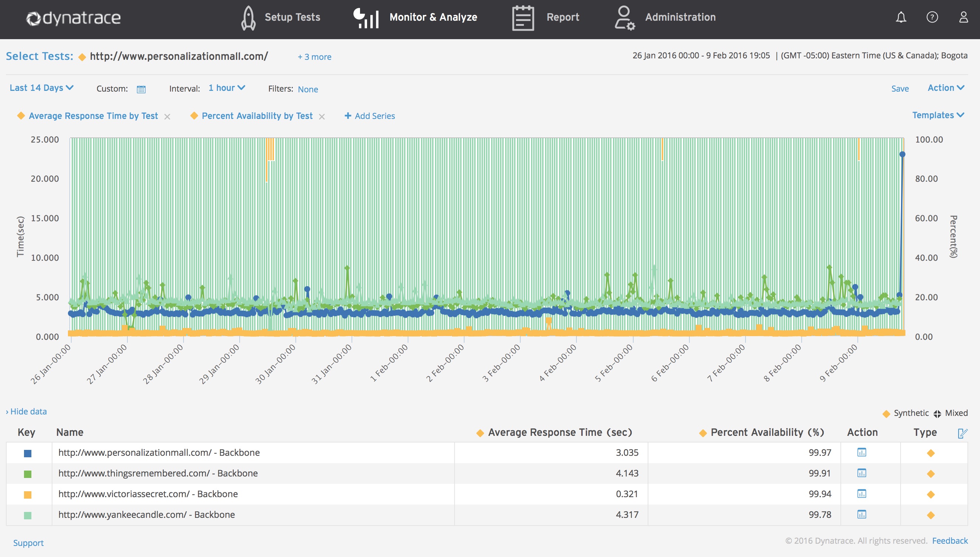Click synthetic type diamond in victoriassecret row
The height and width of the screenshot is (557, 980).
click(931, 495)
